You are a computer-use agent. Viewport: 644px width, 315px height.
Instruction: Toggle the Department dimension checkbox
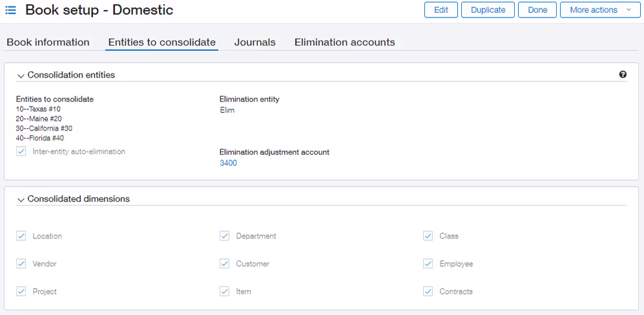pos(224,236)
